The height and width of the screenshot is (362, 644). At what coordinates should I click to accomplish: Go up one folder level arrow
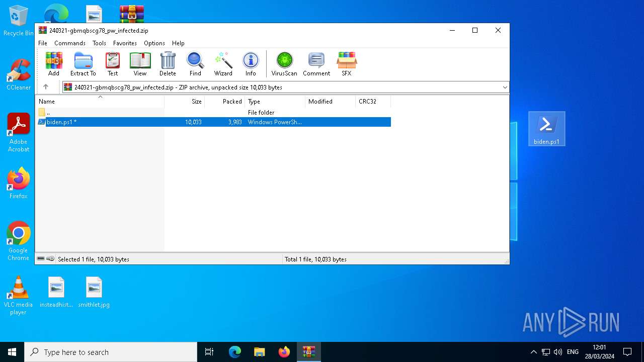point(46,87)
